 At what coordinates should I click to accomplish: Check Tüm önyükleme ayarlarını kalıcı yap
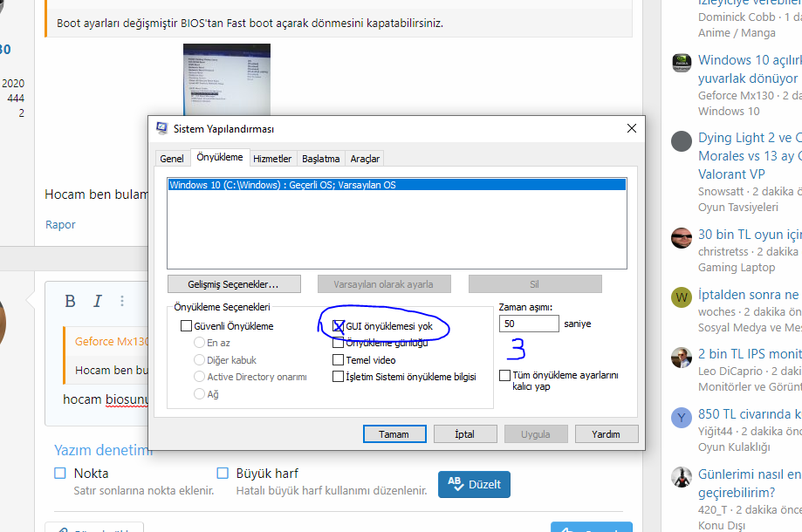(504, 376)
